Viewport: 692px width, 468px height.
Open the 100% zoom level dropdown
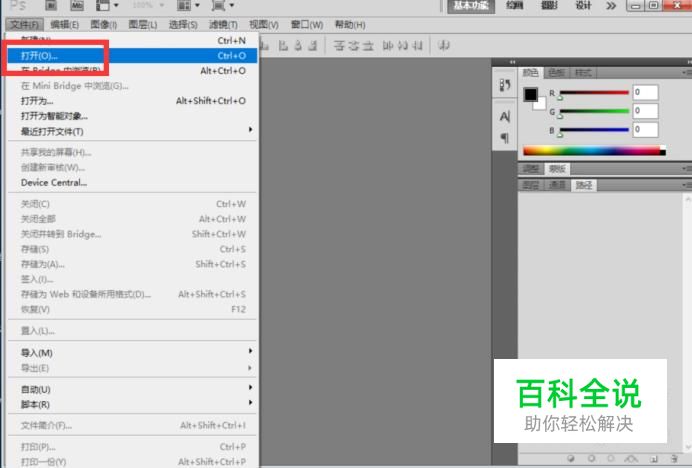pos(148,5)
